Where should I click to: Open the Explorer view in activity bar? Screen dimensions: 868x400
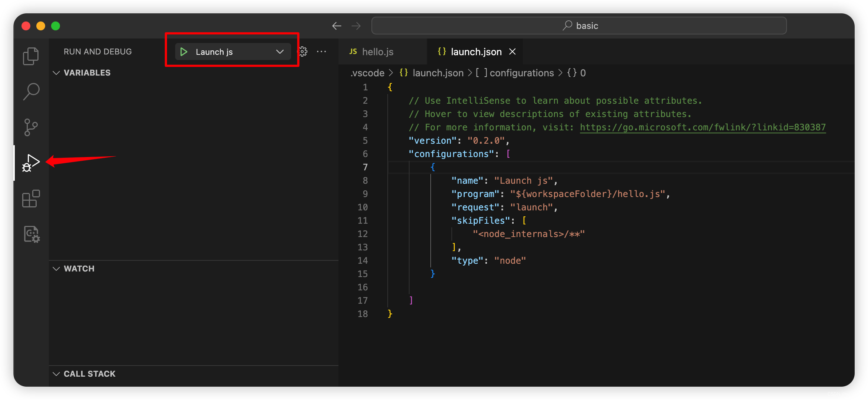click(x=31, y=56)
